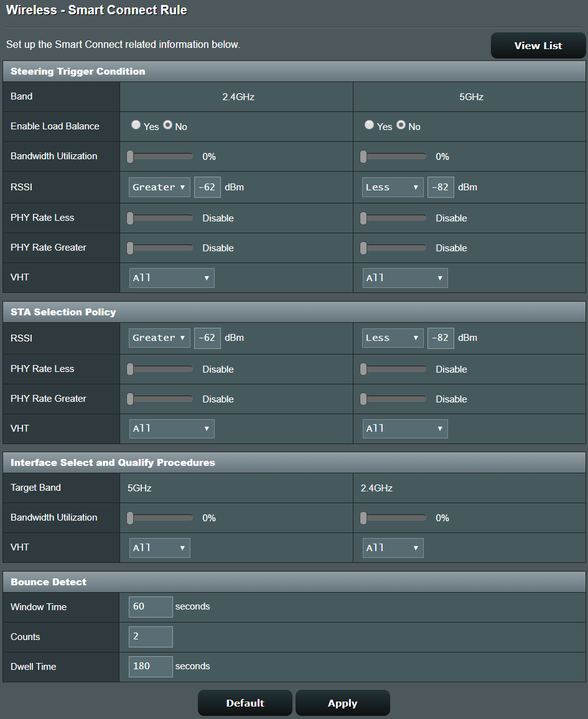Click 2.4GHz Bandwidth Utilization slider in Steering Trigger

pos(162,157)
